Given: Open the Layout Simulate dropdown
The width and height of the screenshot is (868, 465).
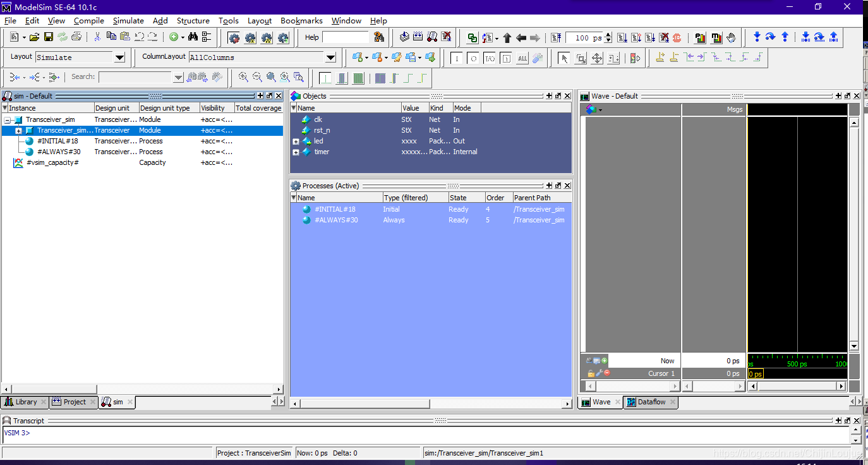Looking at the screenshot, I should [119, 57].
